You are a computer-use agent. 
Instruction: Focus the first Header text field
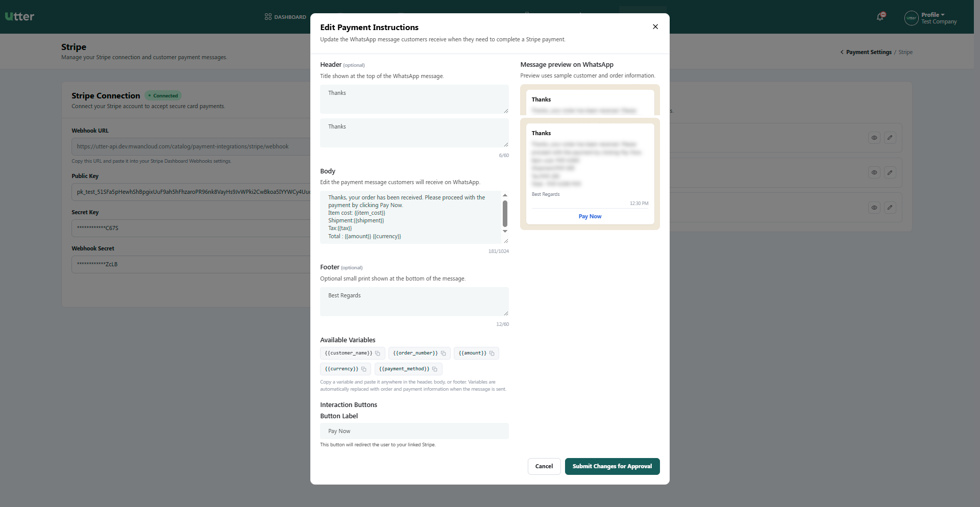414,99
